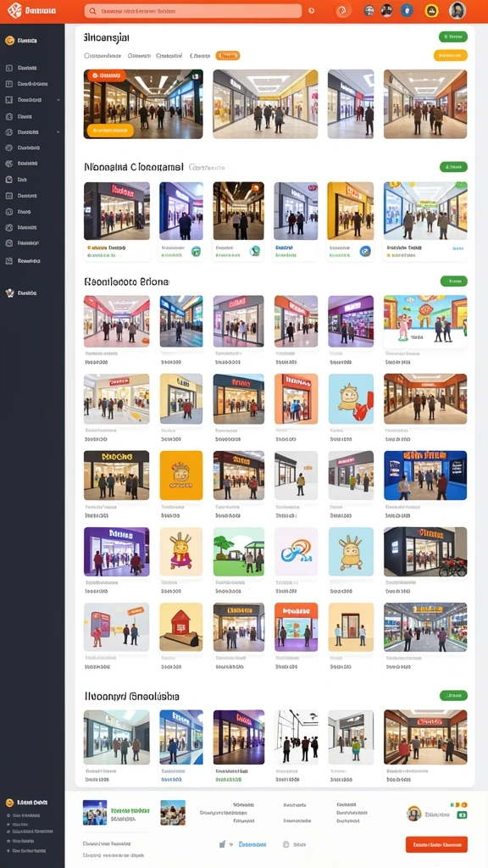Screen dimensions: 488x868
Task: Click the orange-red button in footer corner
Action: pos(436,844)
